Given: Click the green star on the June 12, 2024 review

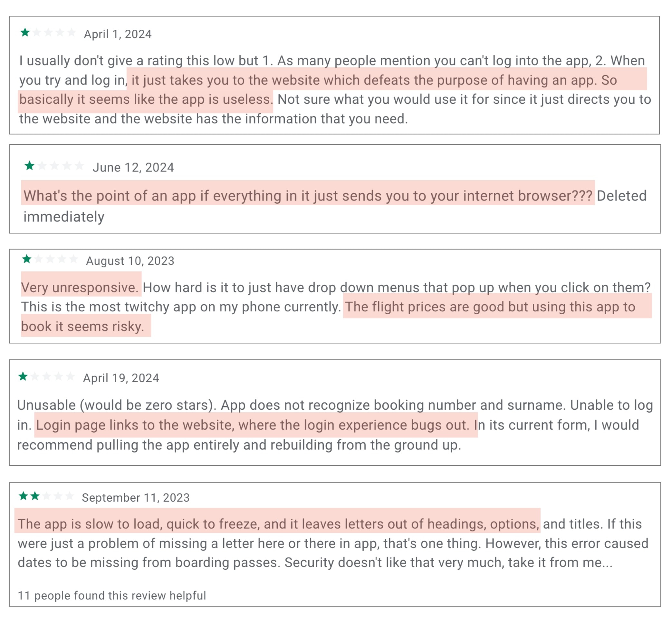Looking at the screenshot, I should 29,165.
